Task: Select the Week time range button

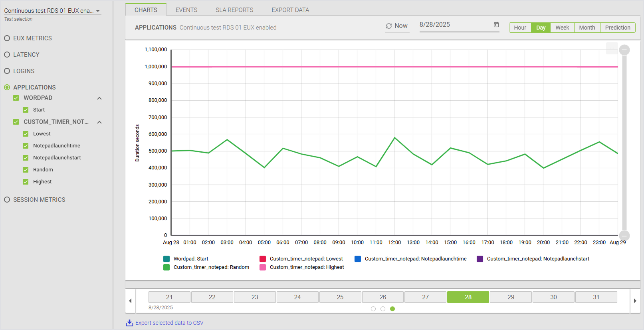Action: tap(562, 28)
